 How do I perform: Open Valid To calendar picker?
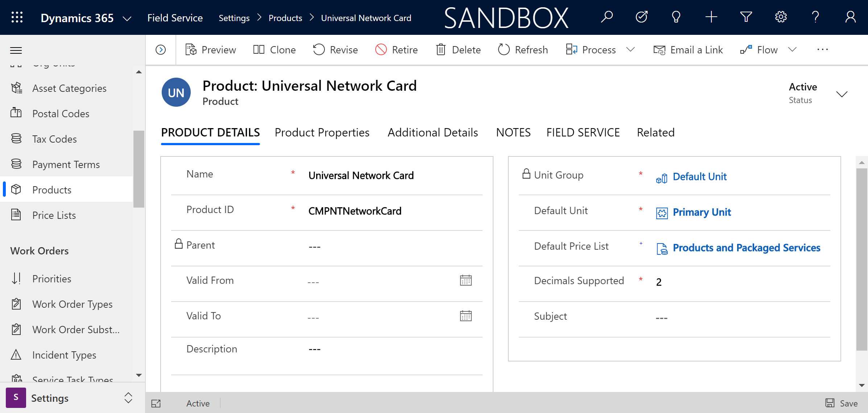coord(466,316)
